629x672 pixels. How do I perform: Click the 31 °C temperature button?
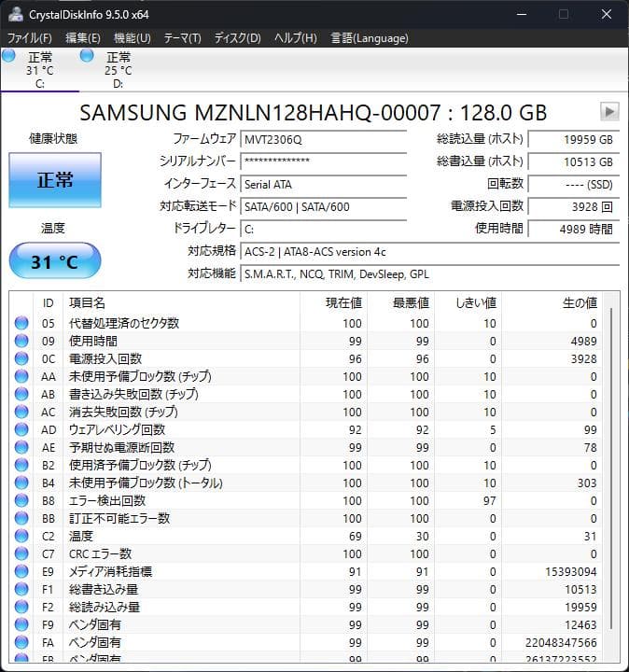click(55, 261)
